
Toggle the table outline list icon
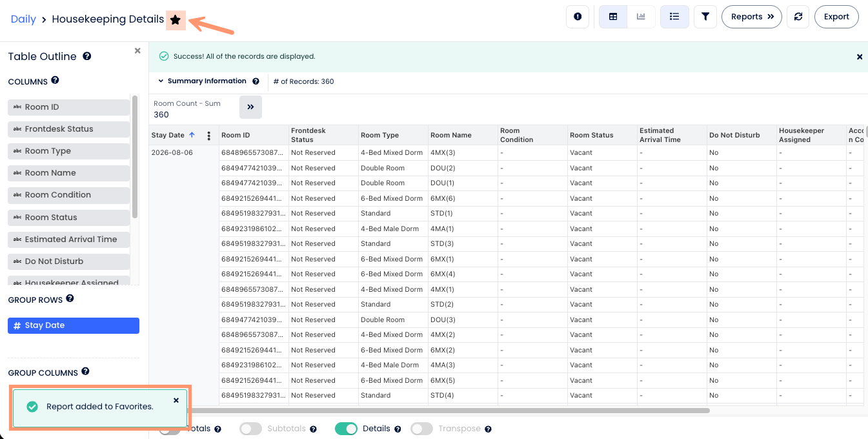click(x=674, y=17)
